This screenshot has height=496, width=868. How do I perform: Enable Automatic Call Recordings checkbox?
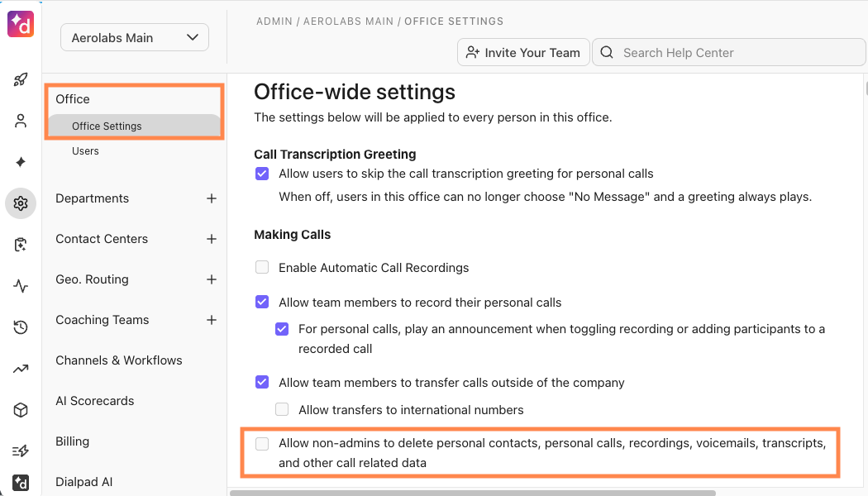(262, 267)
